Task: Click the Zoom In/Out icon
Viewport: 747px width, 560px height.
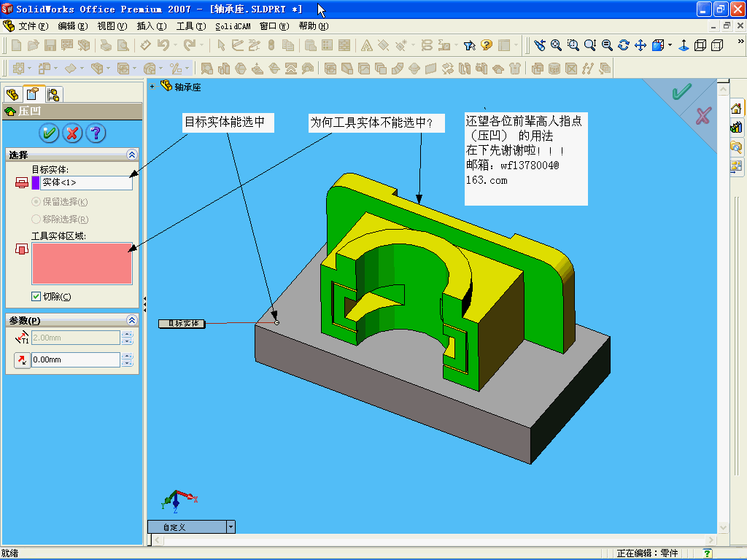Action: click(x=589, y=45)
